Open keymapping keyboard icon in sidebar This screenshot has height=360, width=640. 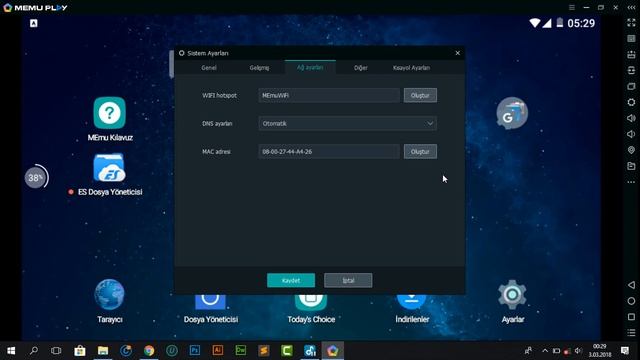[631, 39]
